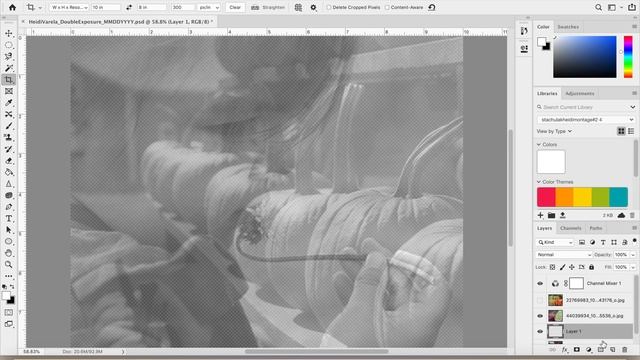Screen dimensions: 640x360
Task: Select the Path Selection tool
Action: [9, 230]
